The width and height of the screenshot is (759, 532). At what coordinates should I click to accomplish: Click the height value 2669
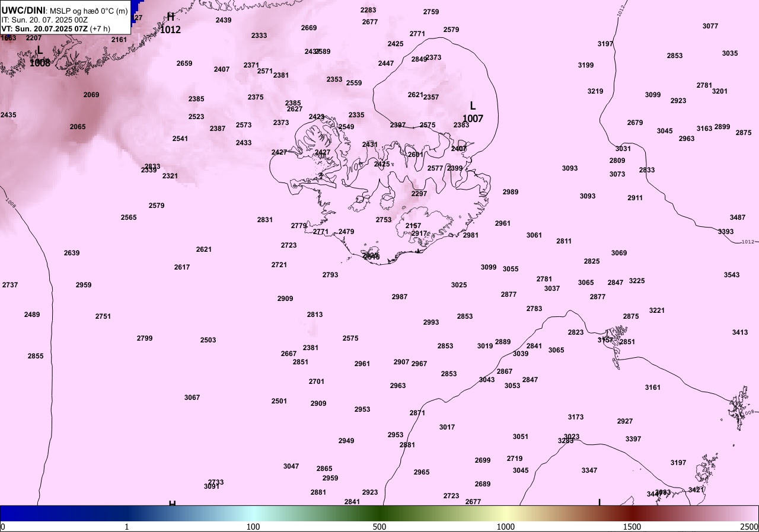coord(309,28)
